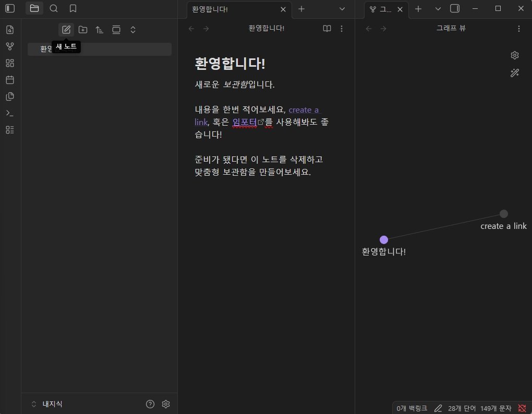The image size is (532, 414).
Task: Open today's daily note calendar icon
Action: click(10, 80)
